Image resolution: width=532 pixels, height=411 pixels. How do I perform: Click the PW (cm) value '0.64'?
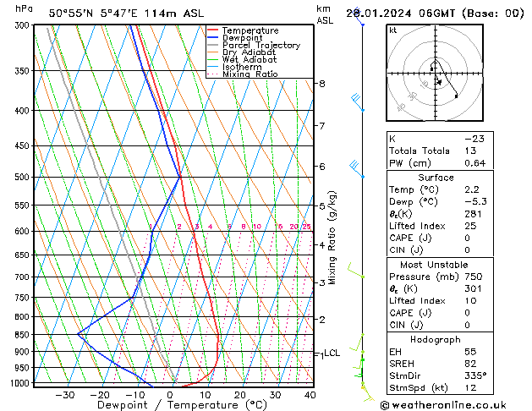[475, 163]
